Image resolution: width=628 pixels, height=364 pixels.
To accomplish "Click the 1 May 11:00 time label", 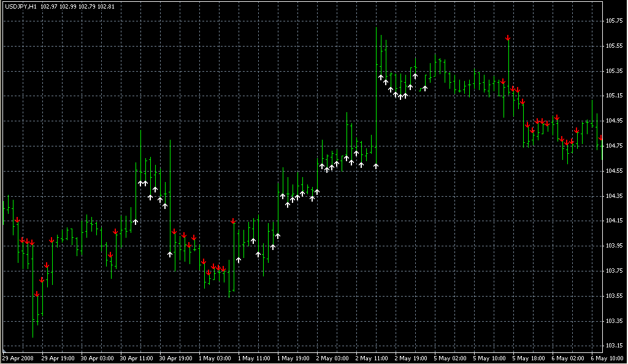I will pyautogui.click(x=254, y=358).
